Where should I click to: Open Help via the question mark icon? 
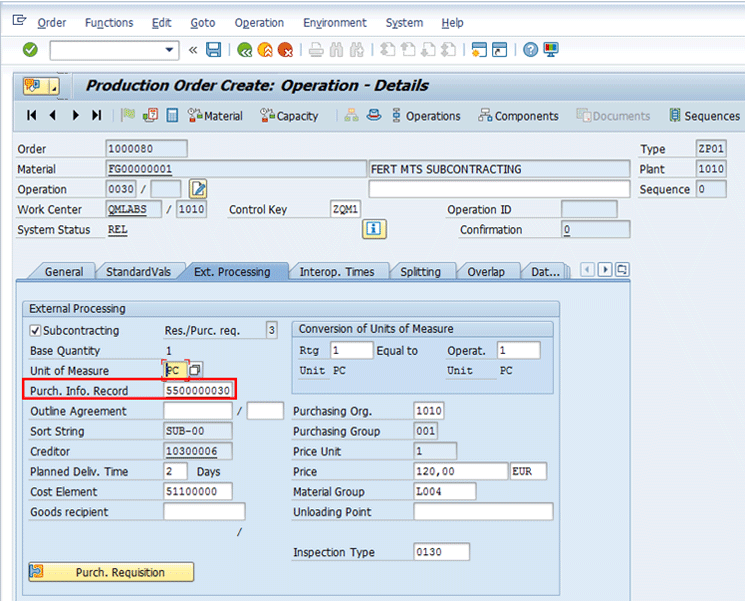point(530,50)
